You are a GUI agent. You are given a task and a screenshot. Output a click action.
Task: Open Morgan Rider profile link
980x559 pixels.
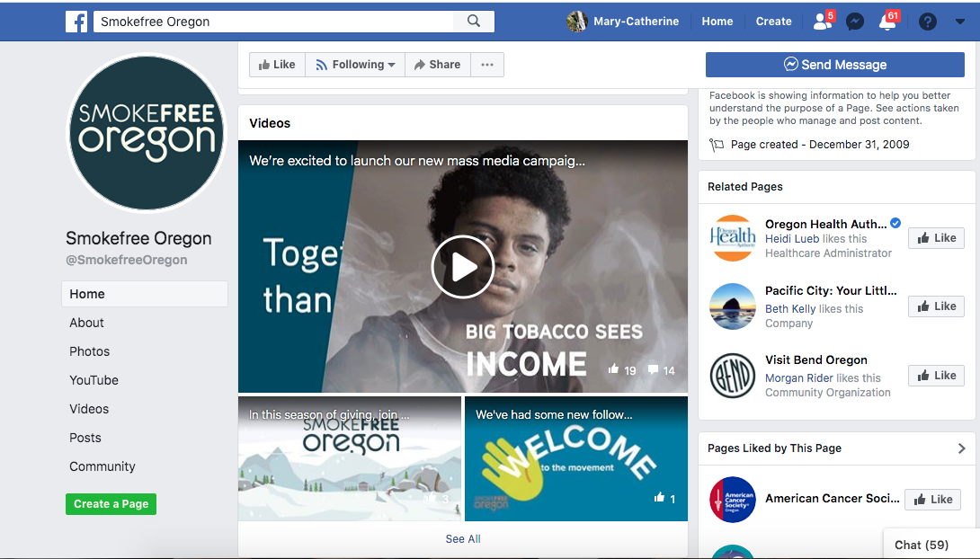click(798, 378)
